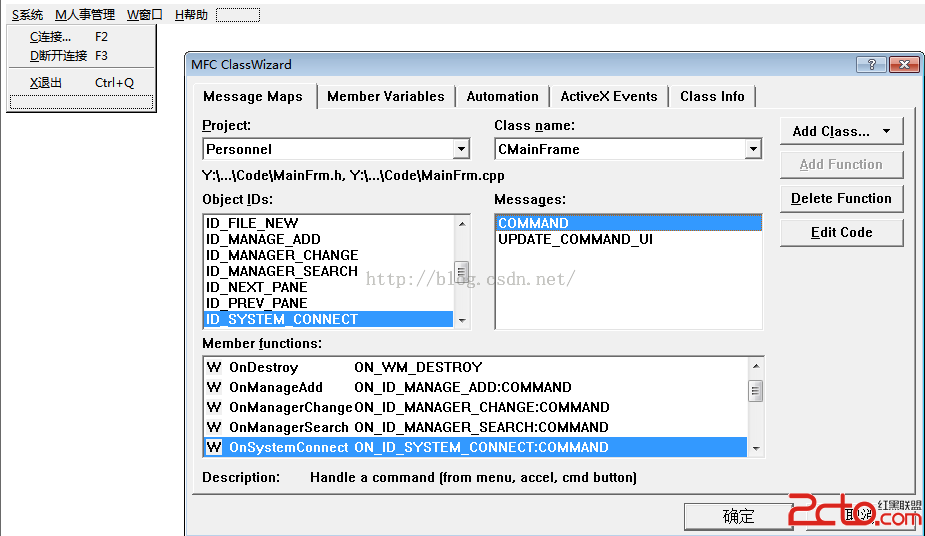This screenshot has height=536, width=925.
Task: Select ID_SYSTEM_CONNECT in Object IDs
Action: [328, 319]
